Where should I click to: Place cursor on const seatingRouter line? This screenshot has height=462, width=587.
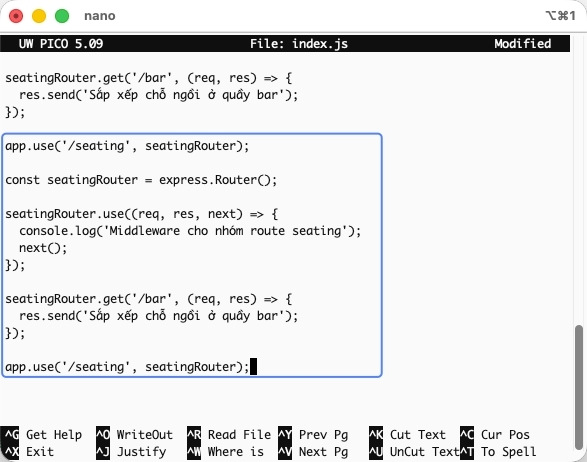pos(141,180)
